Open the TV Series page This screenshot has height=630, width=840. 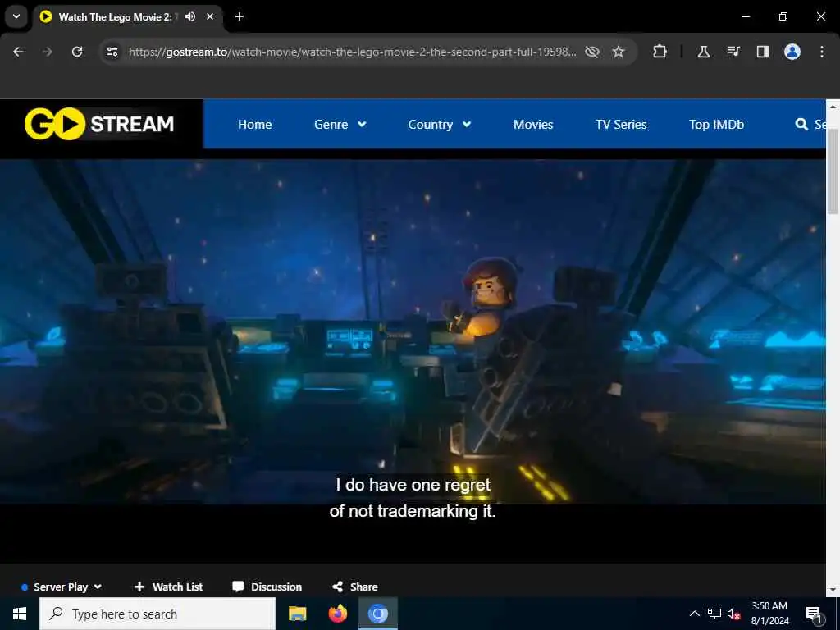tap(621, 125)
